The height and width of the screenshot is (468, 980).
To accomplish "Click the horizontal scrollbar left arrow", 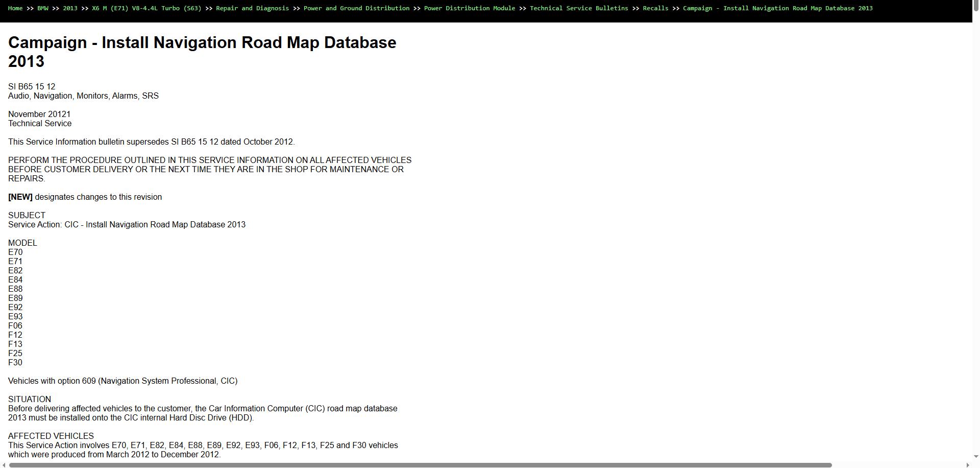I will (4, 465).
